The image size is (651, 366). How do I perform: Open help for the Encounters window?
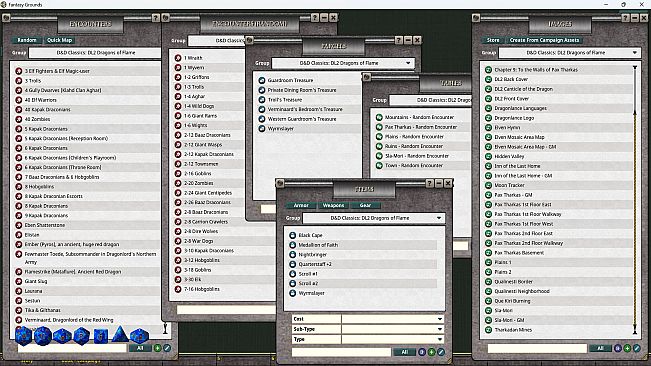[x=156, y=18]
